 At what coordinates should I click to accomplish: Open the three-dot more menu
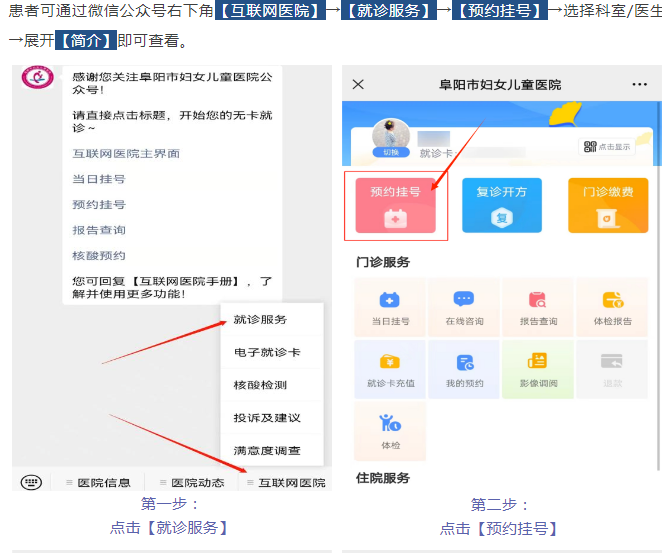640,84
